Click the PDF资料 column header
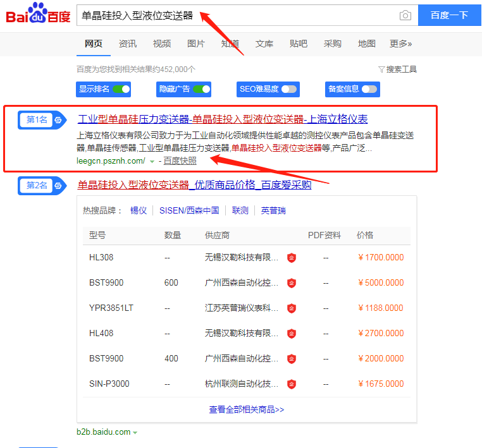This screenshot has width=482, height=448. pos(324,236)
